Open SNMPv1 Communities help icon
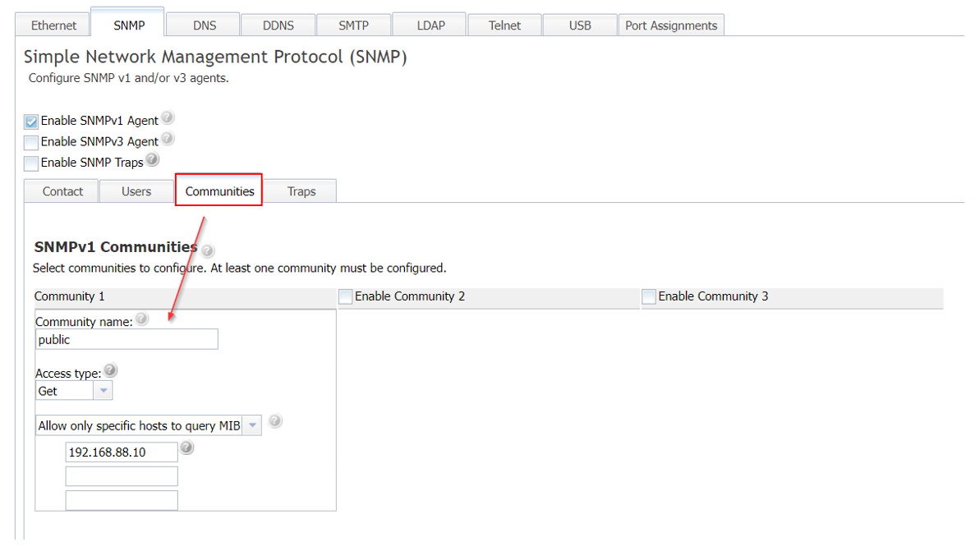The height and width of the screenshot is (551, 980). (x=208, y=250)
